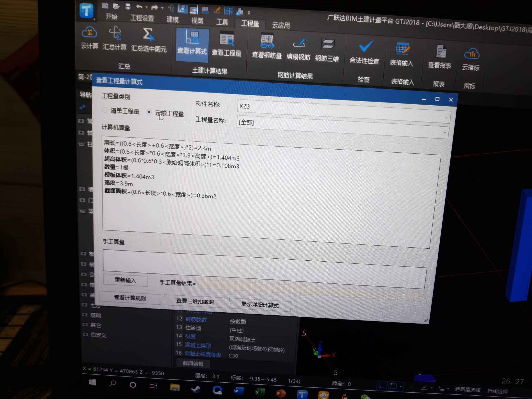The image size is (532, 399).
Task: Undo the last action
Action: tap(139, 7)
